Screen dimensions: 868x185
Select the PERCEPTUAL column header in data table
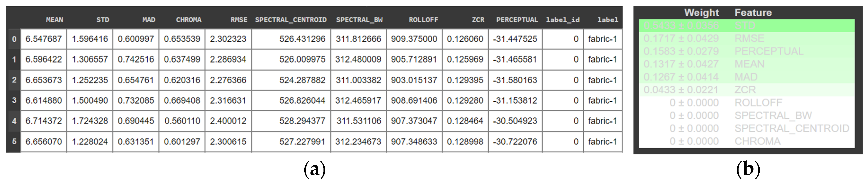click(517, 20)
